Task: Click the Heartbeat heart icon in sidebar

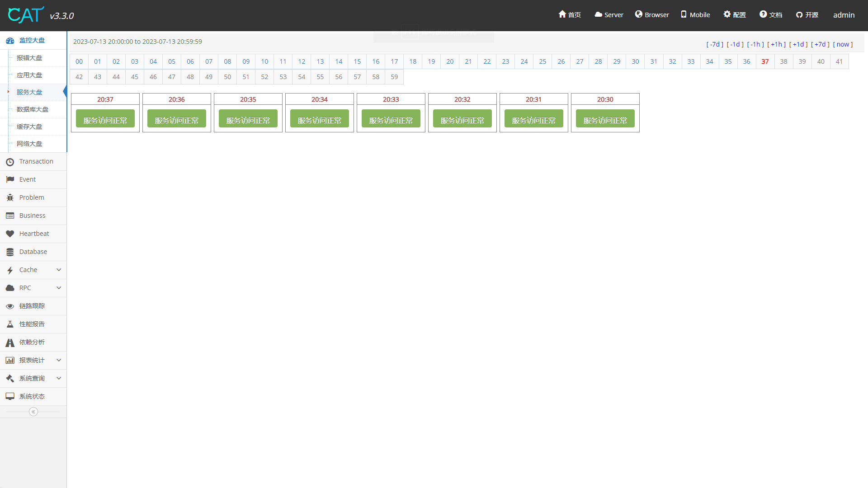Action: click(x=10, y=234)
